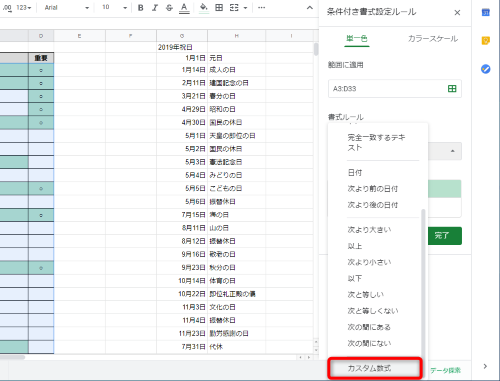Select 完全一致するテキスト option
This screenshot has width=500, height=381.
pyautogui.click(x=376, y=143)
